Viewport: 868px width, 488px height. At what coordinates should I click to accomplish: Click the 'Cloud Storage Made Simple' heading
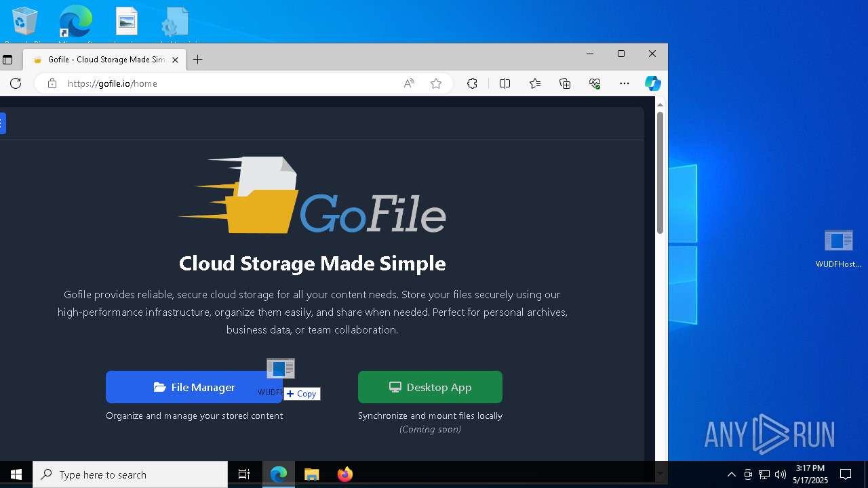click(x=313, y=263)
